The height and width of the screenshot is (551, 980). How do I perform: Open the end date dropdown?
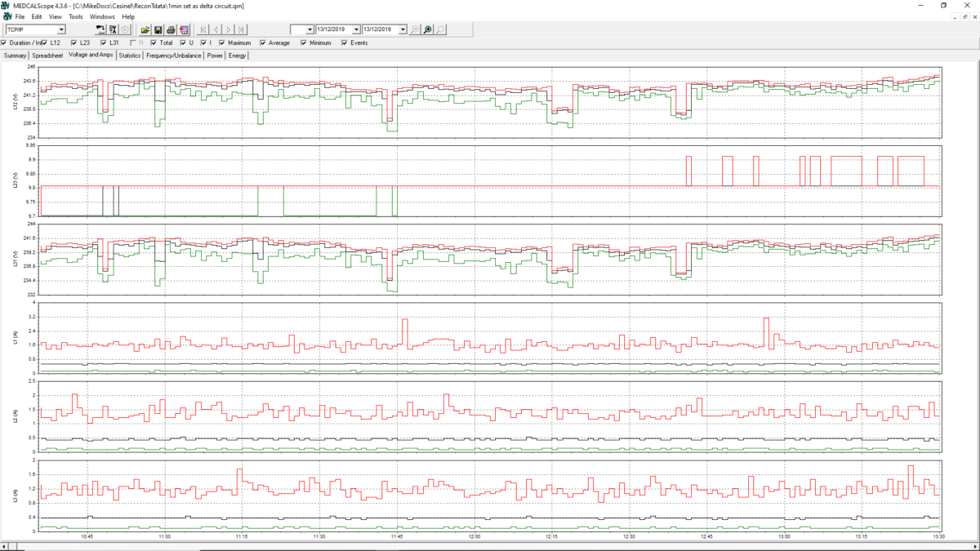(x=403, y=29)
